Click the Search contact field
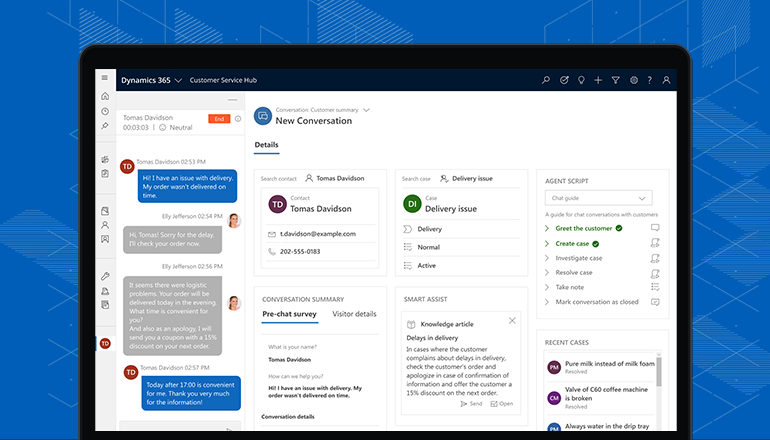Screen dimensions: 770x440 [x=320, y=178]
